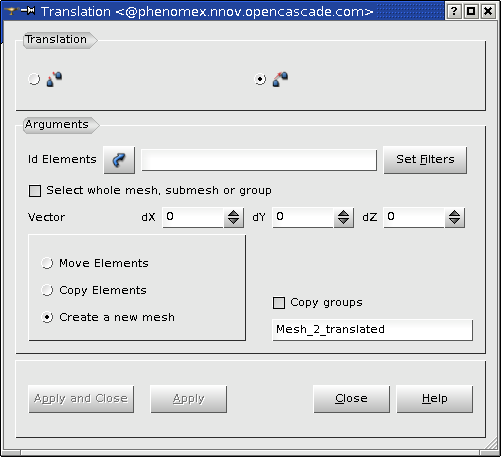Choose the Copy Elements option
Image resolution: width=501 pixels, height=457 pixels.
click(47, 290)
